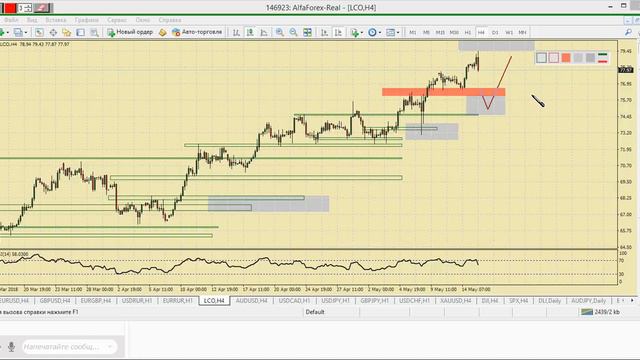Open the Графики menu

pyautogui.click(x=87, y=20)
